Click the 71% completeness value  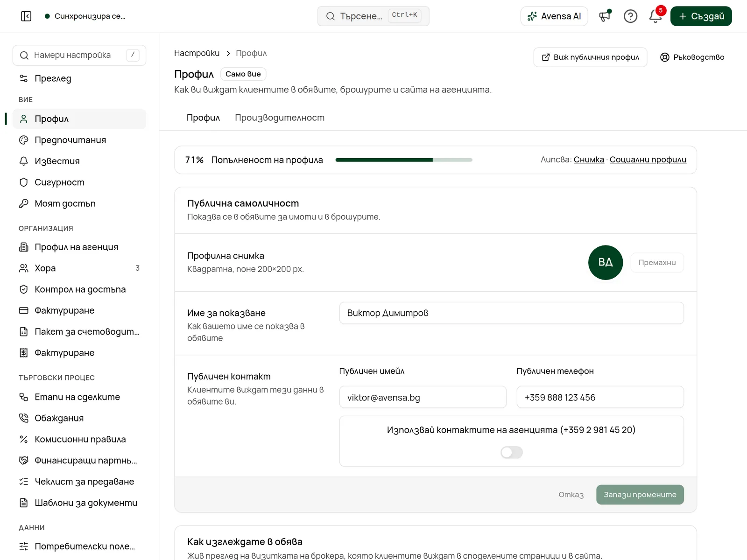(x=194, y=160)
